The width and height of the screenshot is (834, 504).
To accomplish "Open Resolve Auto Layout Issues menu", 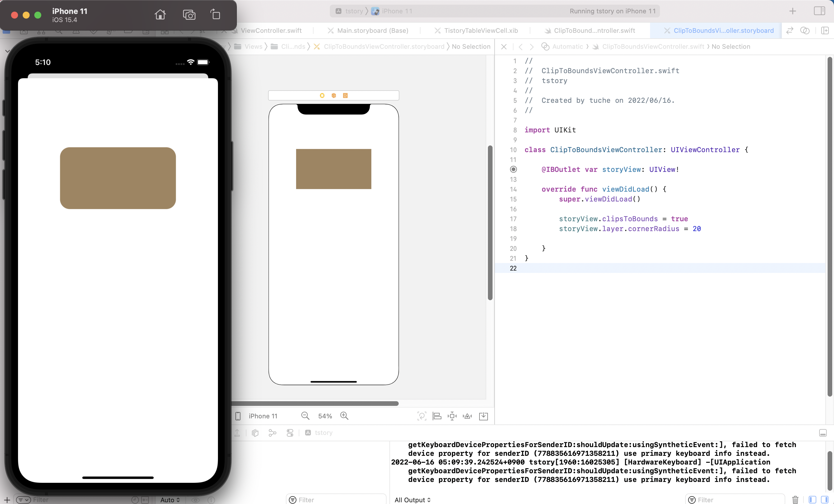I will 468,416.
